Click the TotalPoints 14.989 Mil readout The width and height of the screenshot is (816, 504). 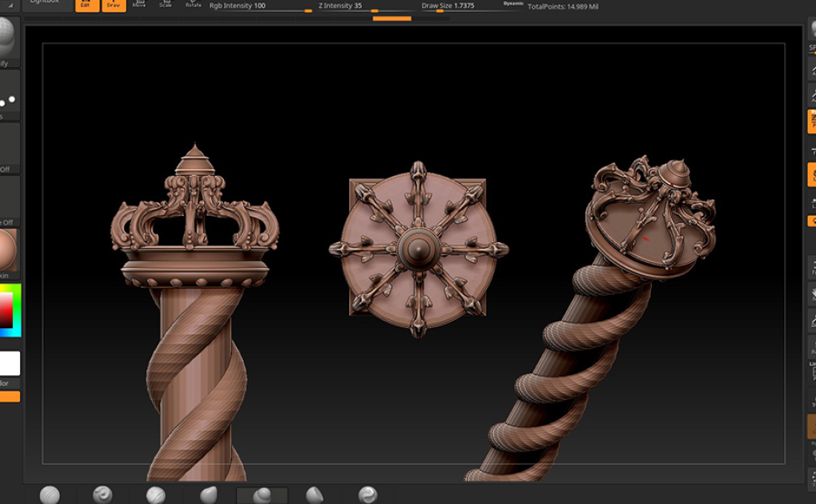[563, 6]
